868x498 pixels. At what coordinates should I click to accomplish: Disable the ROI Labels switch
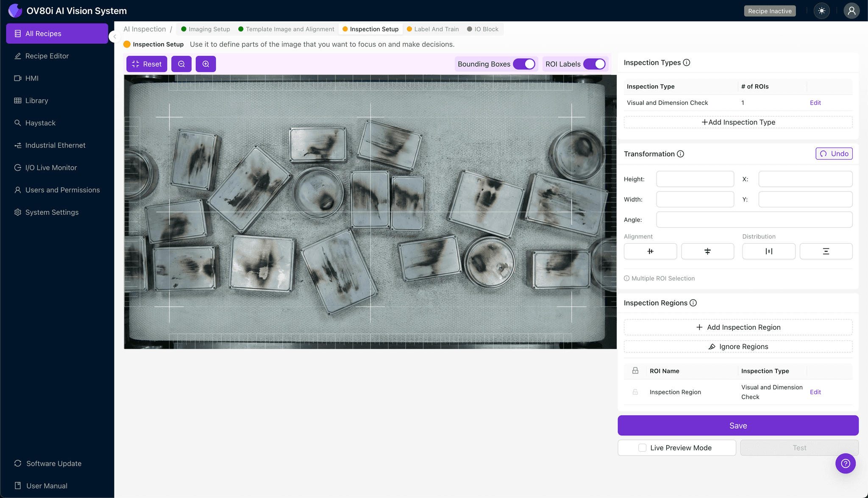pyautogui.click(x=595, y=64)
